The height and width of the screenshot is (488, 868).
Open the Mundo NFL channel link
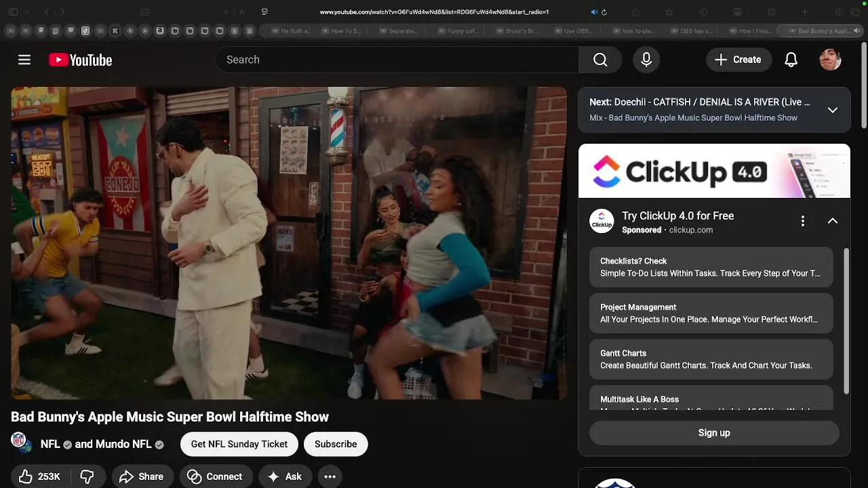tap(123, 444)
